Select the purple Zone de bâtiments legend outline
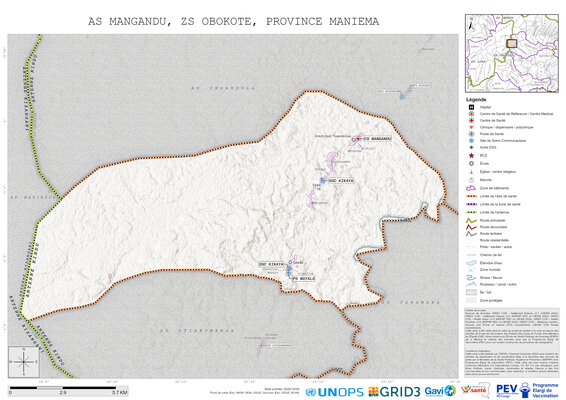 (x=471, y=188)
